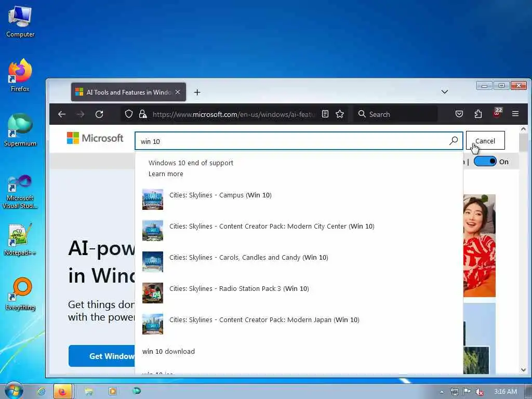Screen dimensions: 532x399
Task: Open the Everything search desktop shortcut
Action: pos(20,294)
